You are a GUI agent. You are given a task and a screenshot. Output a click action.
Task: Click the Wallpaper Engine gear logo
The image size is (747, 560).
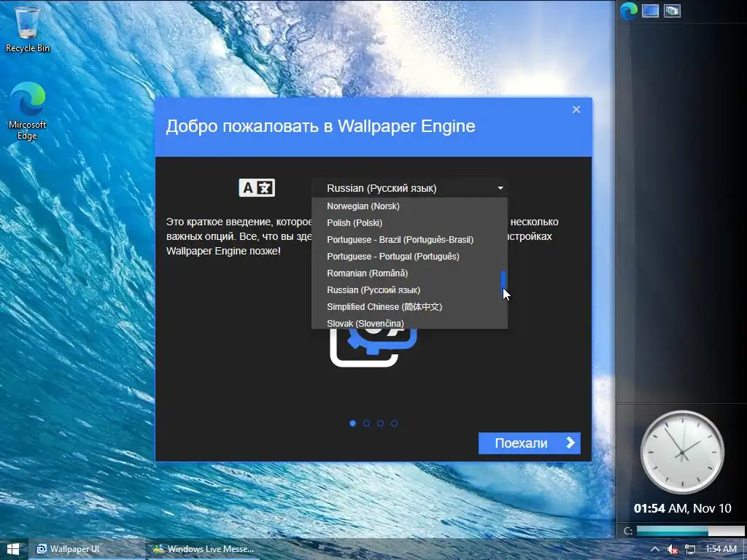(x=373, y=348)
